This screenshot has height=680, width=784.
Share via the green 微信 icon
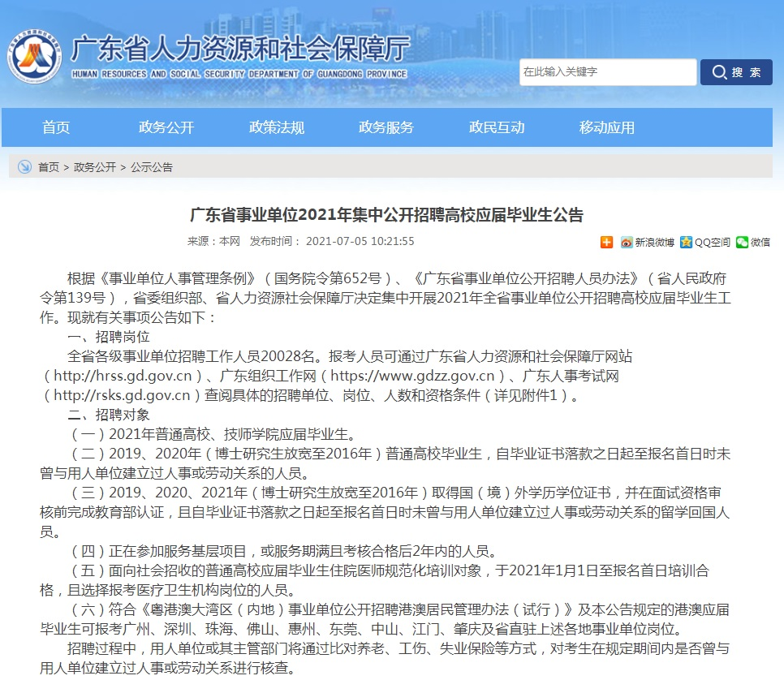[752, 242]
